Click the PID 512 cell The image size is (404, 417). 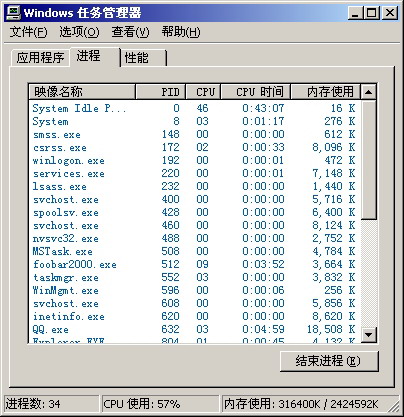click(170, 264)
